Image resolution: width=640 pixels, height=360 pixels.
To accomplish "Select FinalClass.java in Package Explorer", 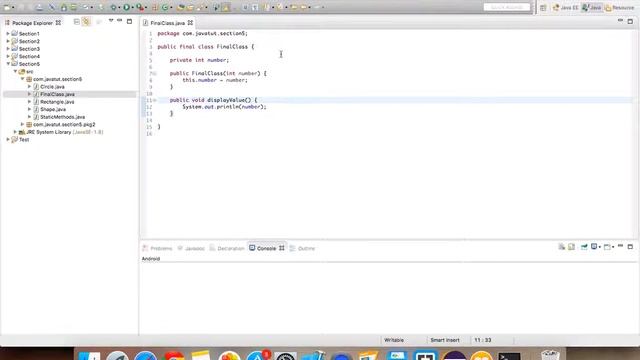I will (x=57, y=94).
